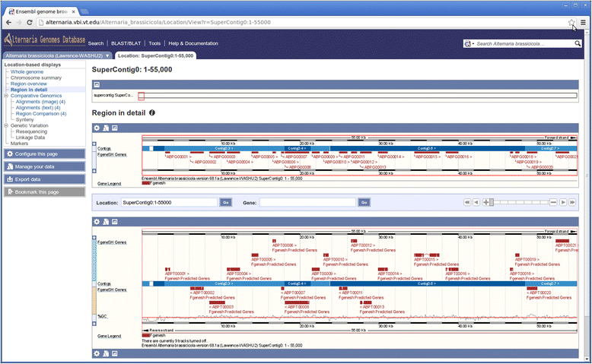Click the search magnifier icon
The image size is (592, 364).
577,44
